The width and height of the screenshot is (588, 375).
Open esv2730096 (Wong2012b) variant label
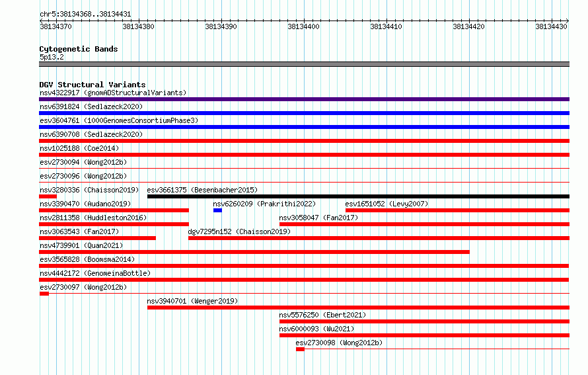(x=83, y=176)
